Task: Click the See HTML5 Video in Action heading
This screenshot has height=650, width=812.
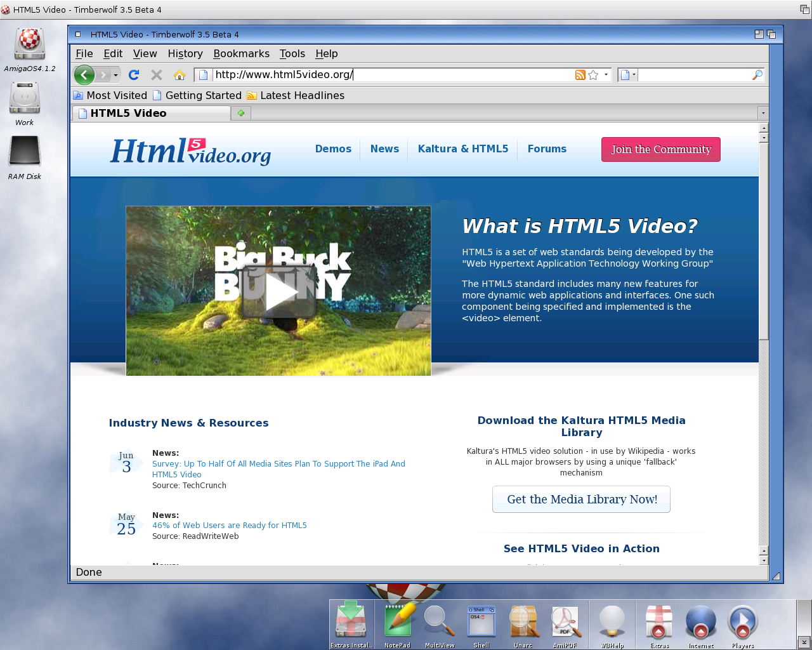Action: coord(581,548)
